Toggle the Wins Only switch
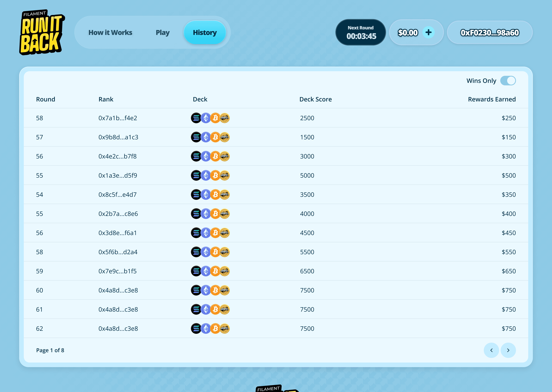The image size is (552, 392). [508, 81]
